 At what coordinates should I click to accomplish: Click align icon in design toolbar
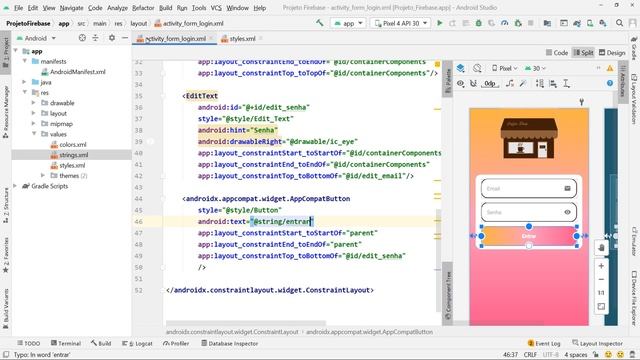pyautogui.click(x=553, y=84)
